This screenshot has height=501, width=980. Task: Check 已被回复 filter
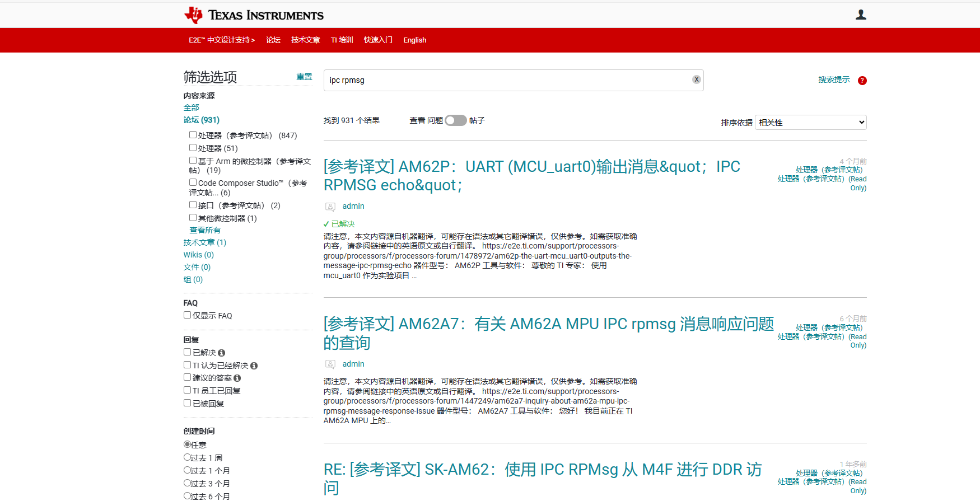point(188,403)
